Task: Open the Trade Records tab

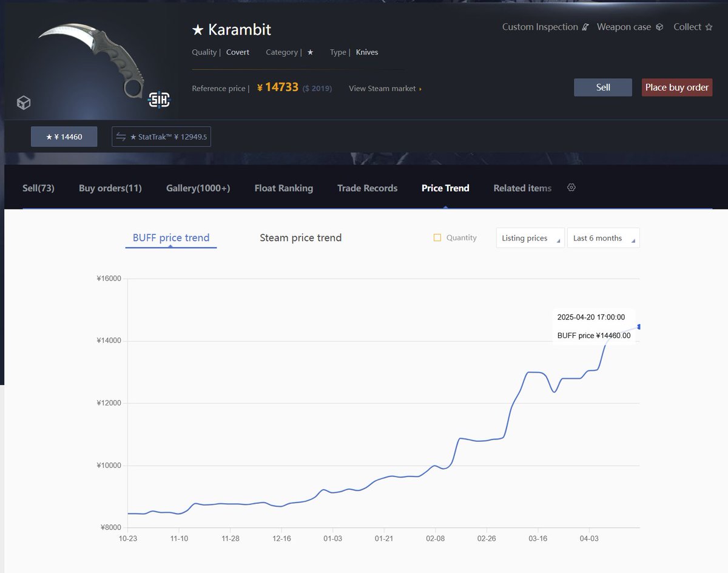Action: 368,188
